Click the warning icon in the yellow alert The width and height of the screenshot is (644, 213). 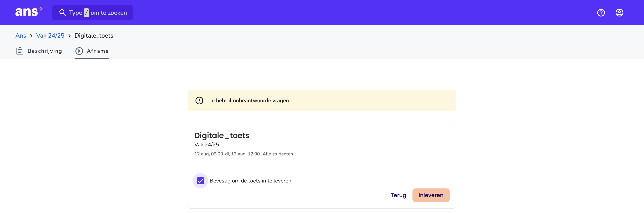click(199, 100)
